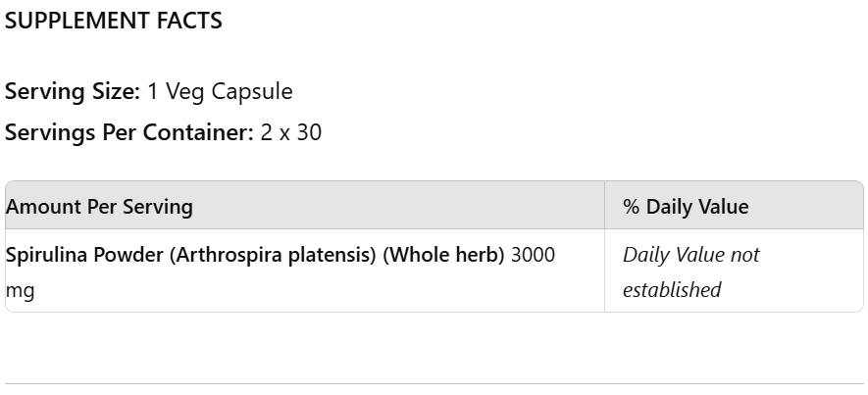The height and width of the screenshot is (395, 868).
Task: Click the 'Servings Per Container:' label
Action: [x=129, y=132]
